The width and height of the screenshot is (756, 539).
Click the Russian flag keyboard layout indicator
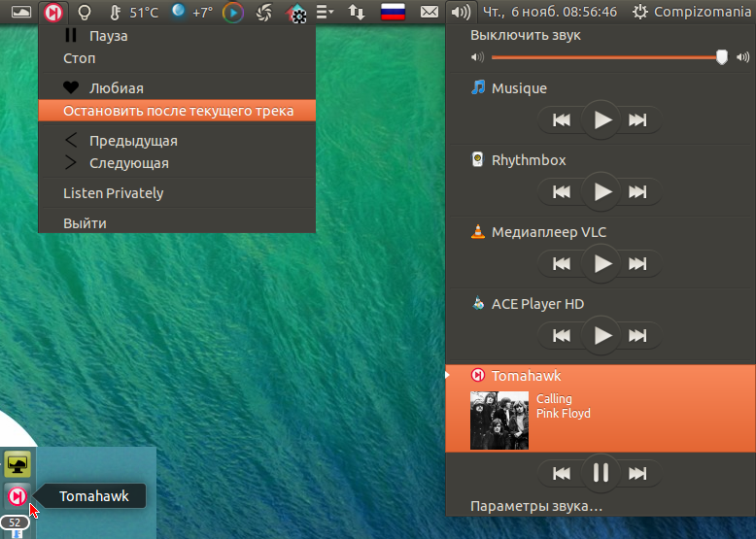click(x=393, y=12)
